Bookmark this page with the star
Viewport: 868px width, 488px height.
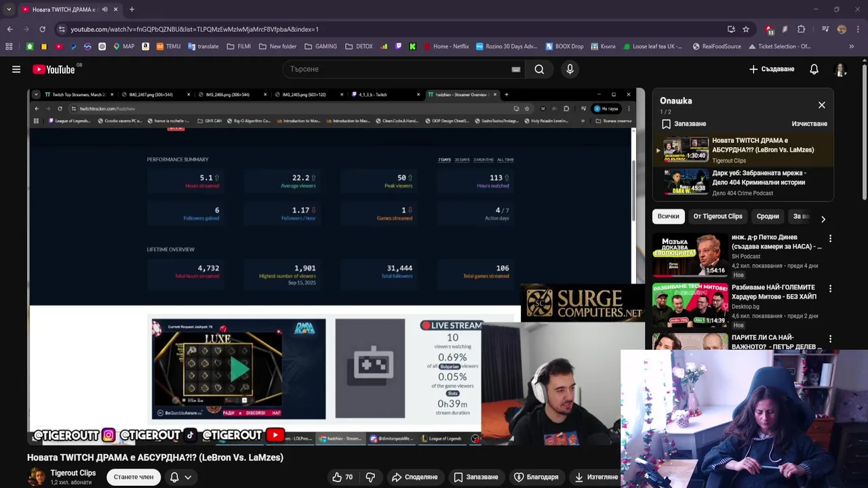click(x=746, y=29)
